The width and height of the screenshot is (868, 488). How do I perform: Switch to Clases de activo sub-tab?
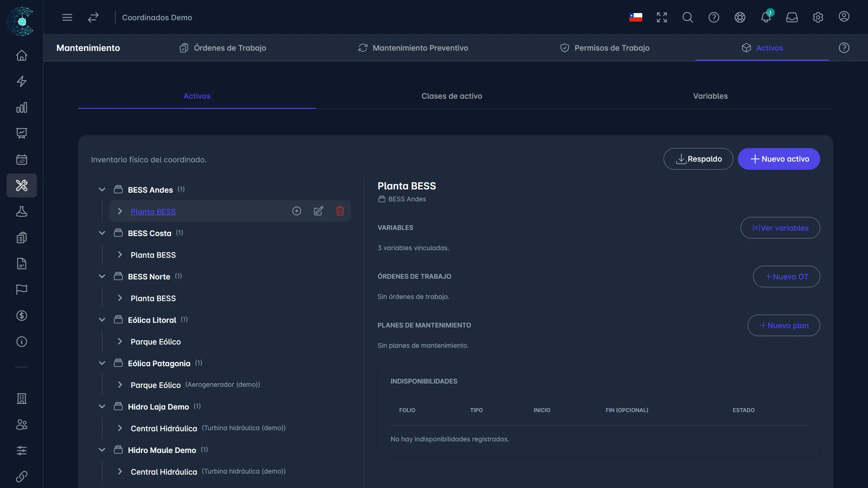click(452, 96)
